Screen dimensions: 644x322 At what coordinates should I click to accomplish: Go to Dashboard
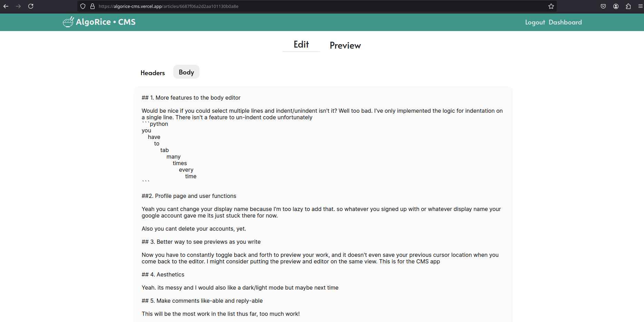tap(565, 22)
